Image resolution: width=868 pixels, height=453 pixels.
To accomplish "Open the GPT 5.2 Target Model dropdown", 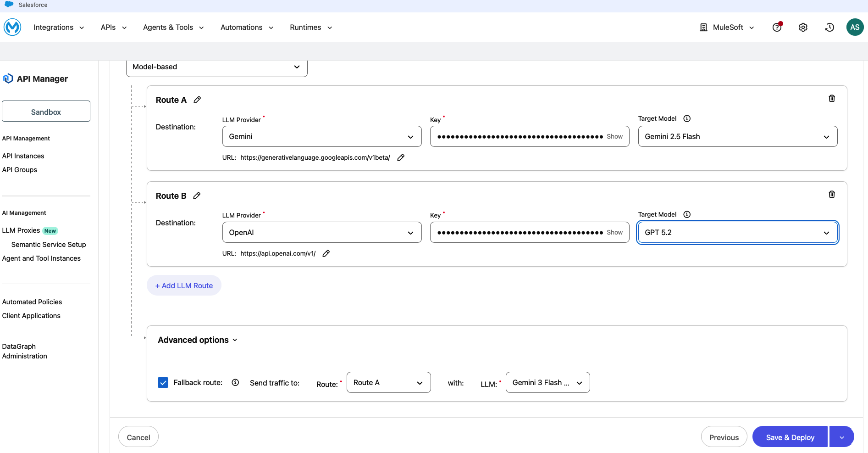I will (737, 233).
